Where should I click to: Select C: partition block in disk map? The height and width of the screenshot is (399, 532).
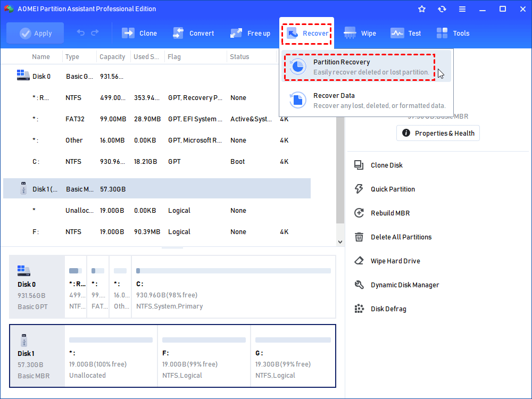point(234,287)
